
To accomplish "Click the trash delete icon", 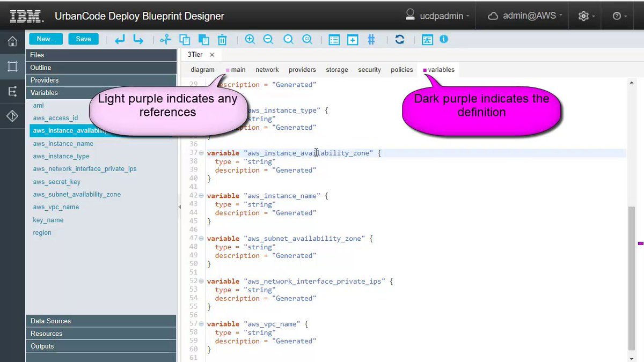I will point(222,39).
